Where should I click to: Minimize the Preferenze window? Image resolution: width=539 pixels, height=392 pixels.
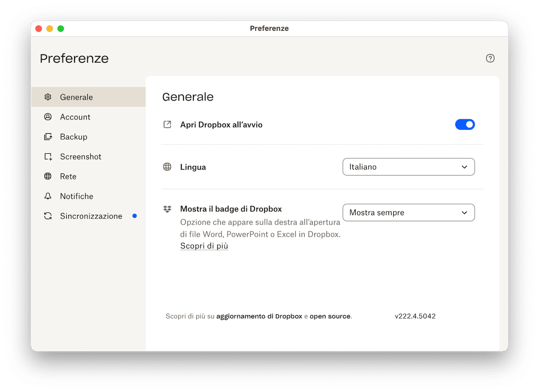pyautogui.click(x=50, y=28)
